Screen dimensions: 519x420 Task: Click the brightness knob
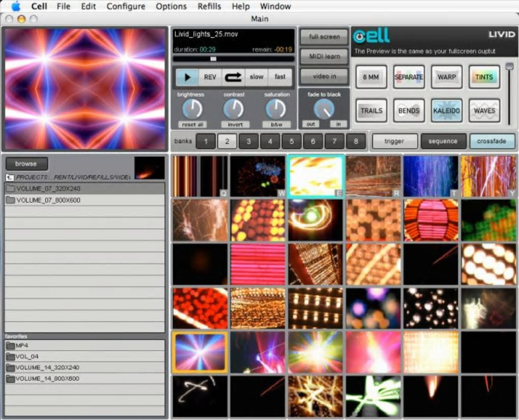tap(192, 109)
